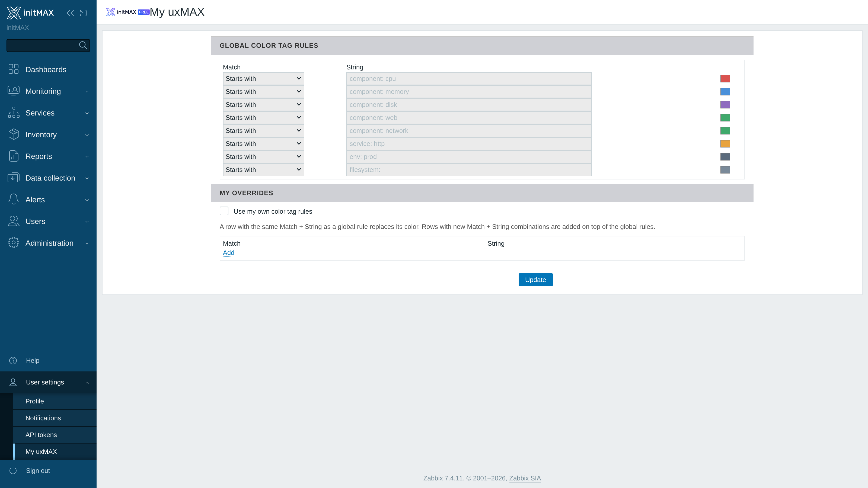Expand the Data collection menu chevron
The height and width of the screenshot is (488, 868).
pyautogui.click(x=87, y=178)
